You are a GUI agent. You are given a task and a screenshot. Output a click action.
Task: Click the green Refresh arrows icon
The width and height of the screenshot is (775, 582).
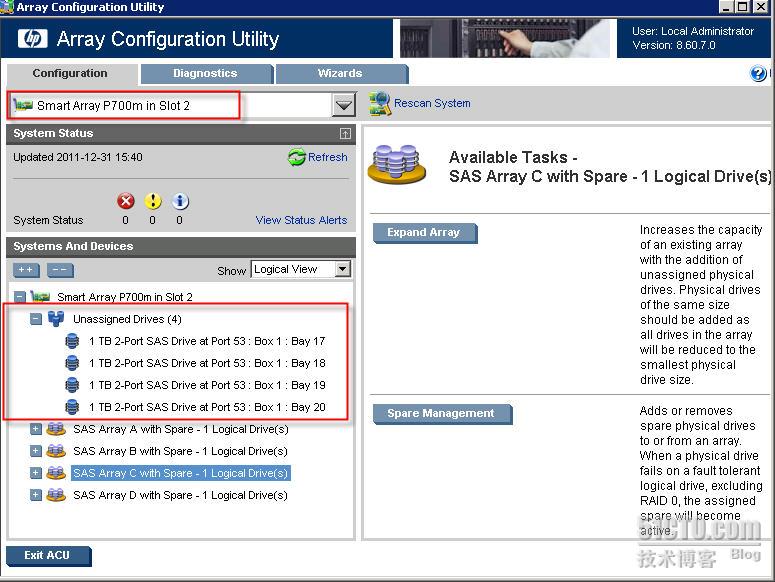[x=297, y=157]
